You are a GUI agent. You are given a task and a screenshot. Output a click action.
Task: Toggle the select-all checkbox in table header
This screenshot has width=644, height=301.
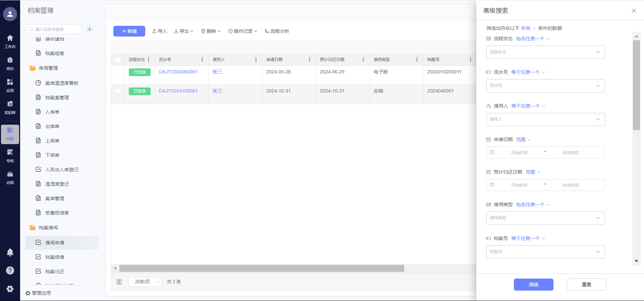[118, 60]
